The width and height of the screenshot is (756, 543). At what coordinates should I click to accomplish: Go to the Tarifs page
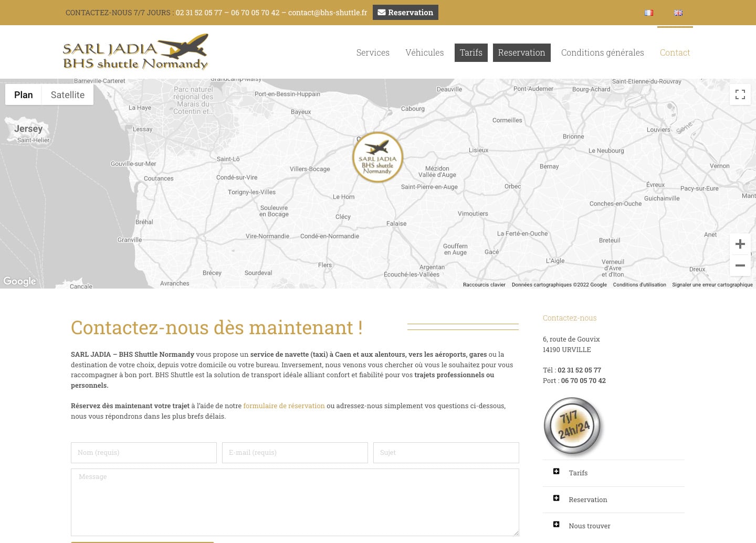click(x=471, y=52)
